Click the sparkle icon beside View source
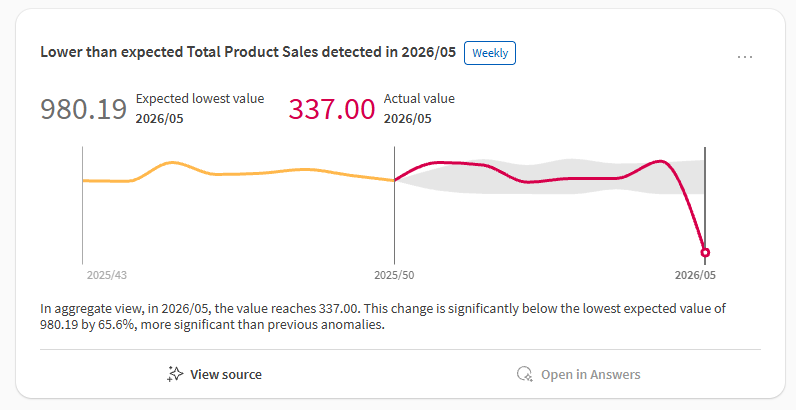Viewport: 796px width, 410px height. pos(175,374)
